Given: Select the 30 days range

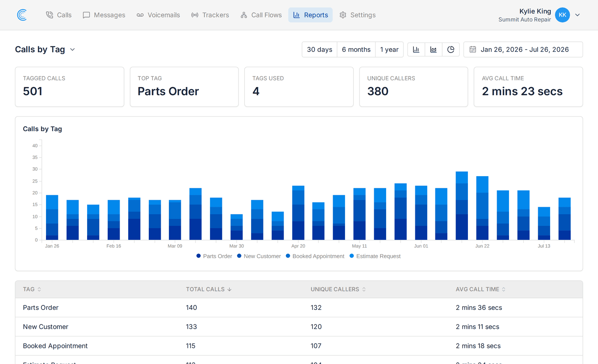Looking at the screenshot, I should coord(320,49).
